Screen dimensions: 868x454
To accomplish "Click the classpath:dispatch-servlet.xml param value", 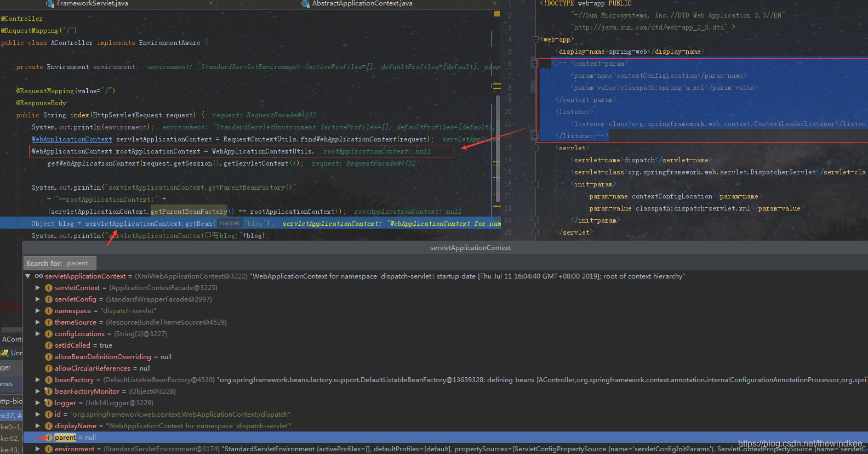I will tap(693, 208).
